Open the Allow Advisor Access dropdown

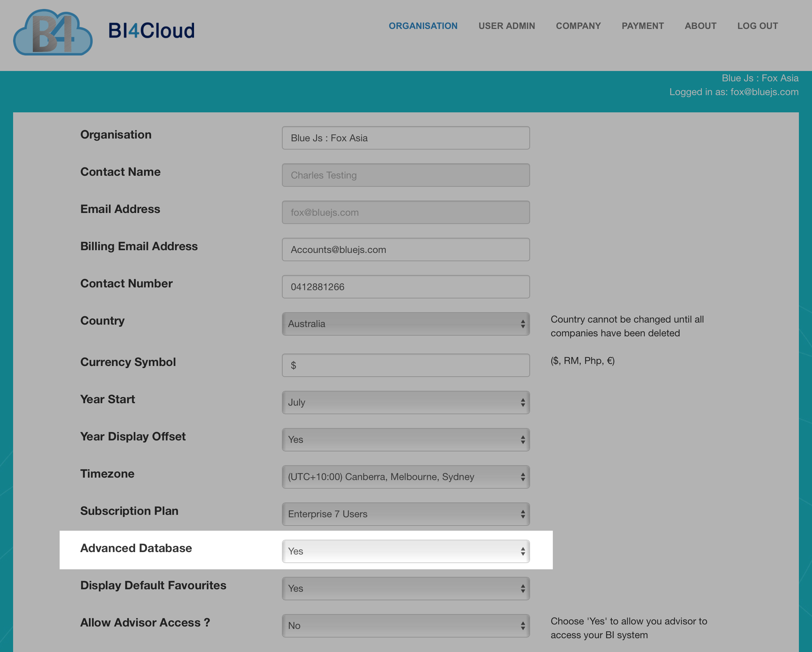406,626
